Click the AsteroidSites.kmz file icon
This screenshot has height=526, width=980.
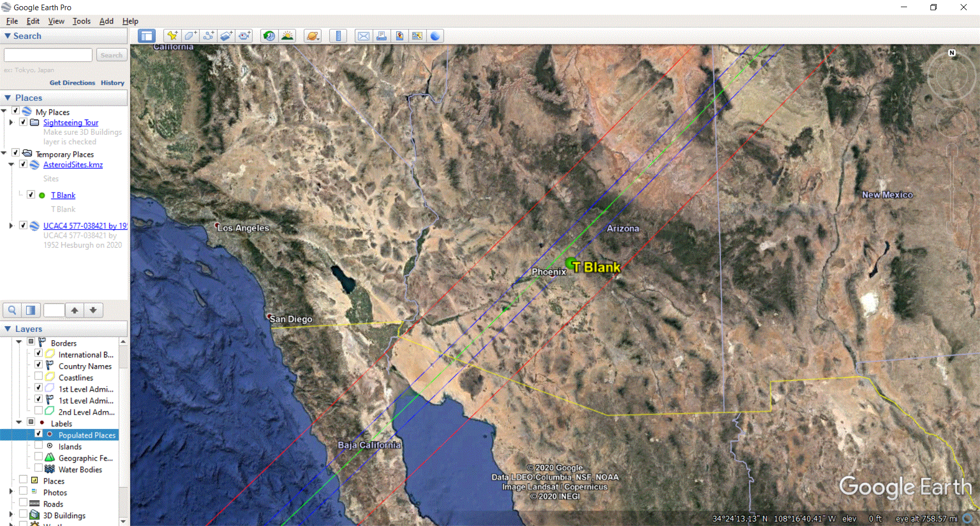click(x=34, y=164)
